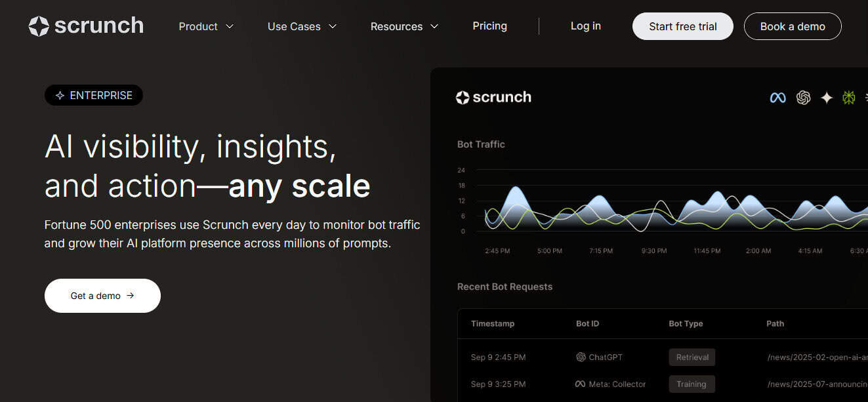Click the Meta icon beside Collector row
This screenshot has height=402, width=868.
(x=580, y=384)
